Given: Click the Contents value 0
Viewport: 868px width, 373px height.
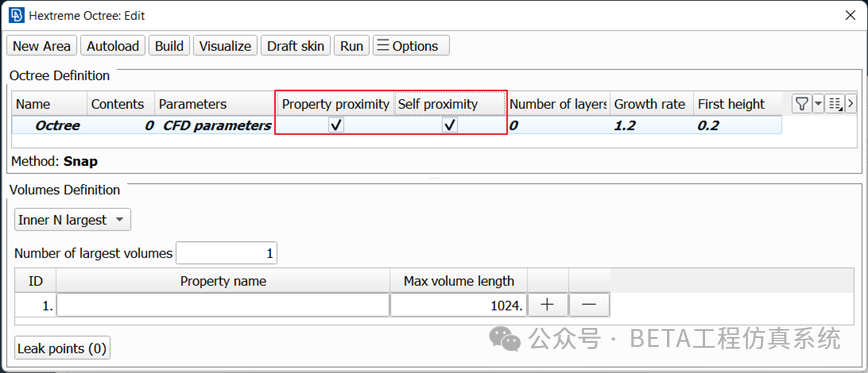Looking at the screenshot, I should pos(149,126).
